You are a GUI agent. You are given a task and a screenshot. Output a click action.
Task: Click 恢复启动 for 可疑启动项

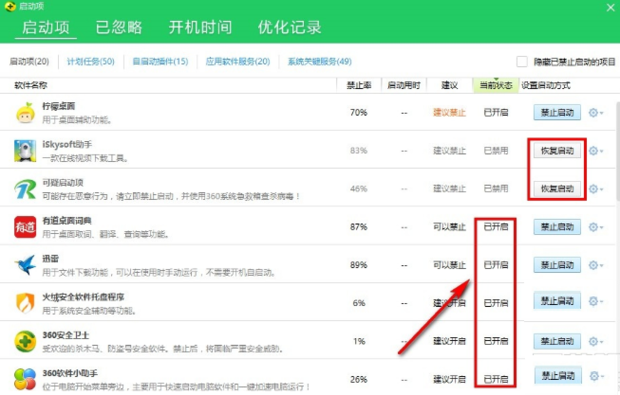coord(557,189)
